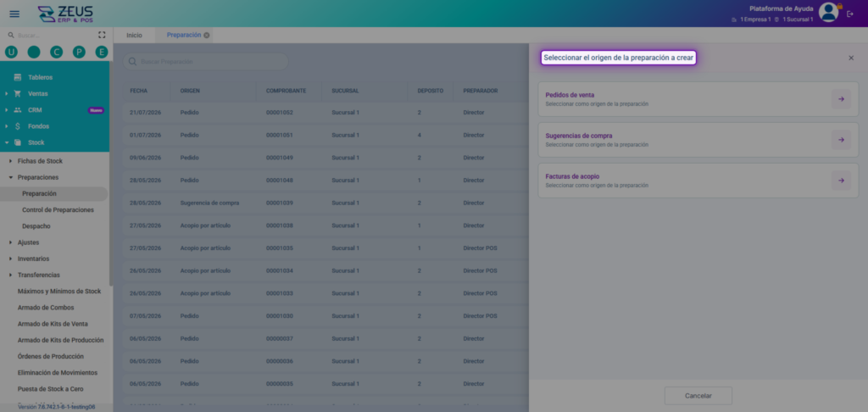Open the user profile avatar
This screenshot has height=412, width=868.
[x=829, y=12]
